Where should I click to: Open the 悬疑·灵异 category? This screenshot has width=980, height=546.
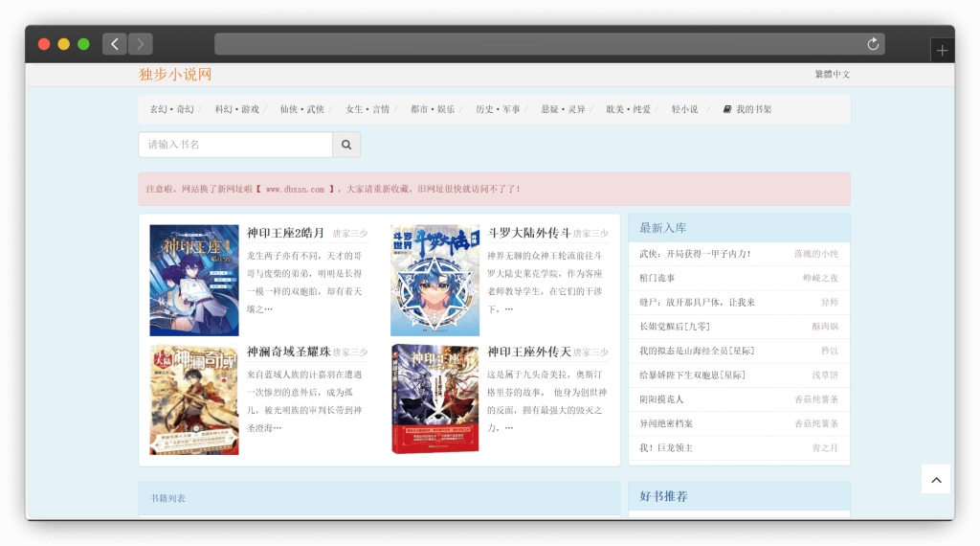[563, 109]
